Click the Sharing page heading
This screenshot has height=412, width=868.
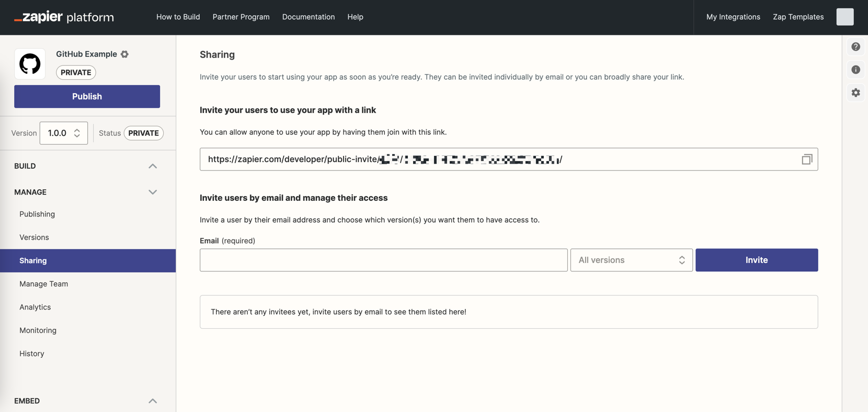point(217,55)
